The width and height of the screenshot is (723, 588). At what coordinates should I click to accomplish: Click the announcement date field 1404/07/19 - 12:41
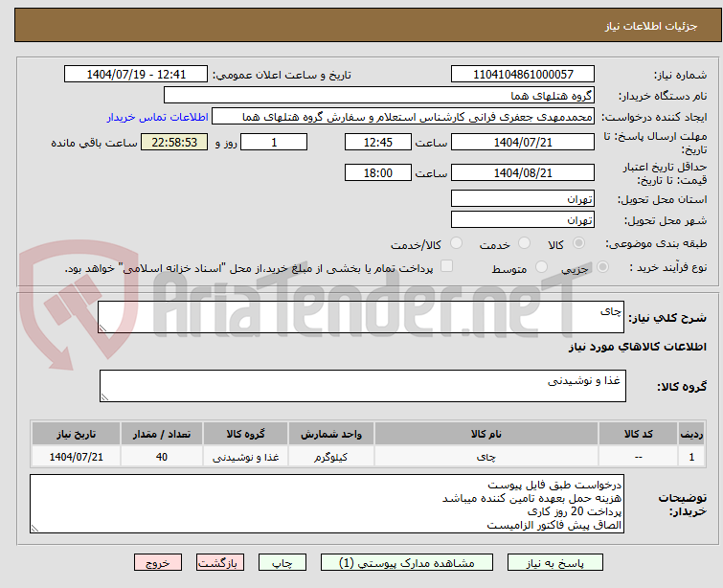[x=136, y=75]
